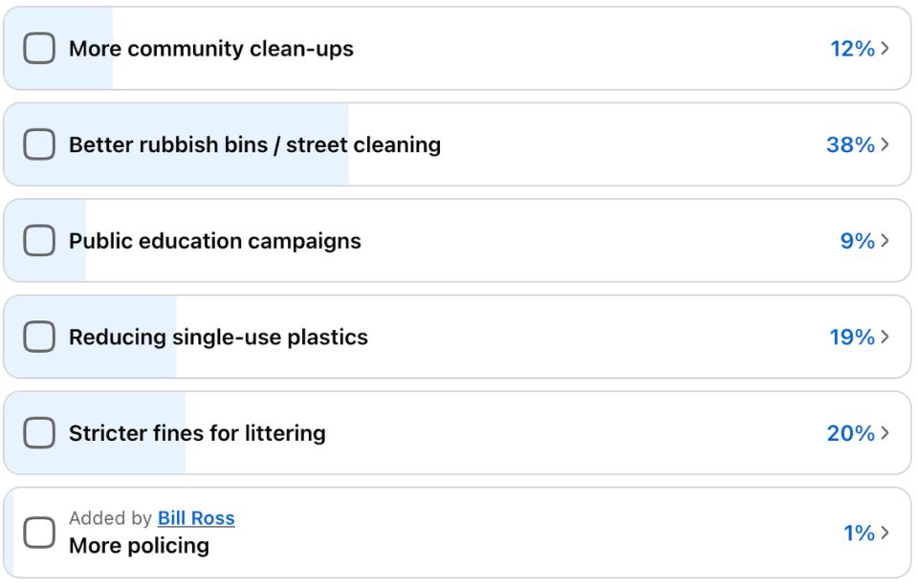Open voter details arrow beside 38%
Image resolution: width=918 pixels, height=588 pixels.
(885, 144)
